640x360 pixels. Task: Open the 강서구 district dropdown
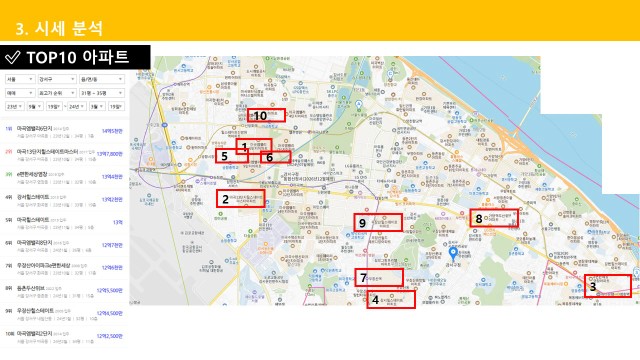coord(57,79)
